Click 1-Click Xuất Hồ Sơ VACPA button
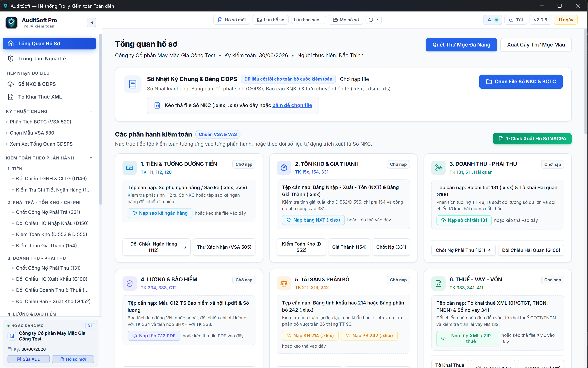This screenshot has height=368, width=588. [x=532, y=139]
